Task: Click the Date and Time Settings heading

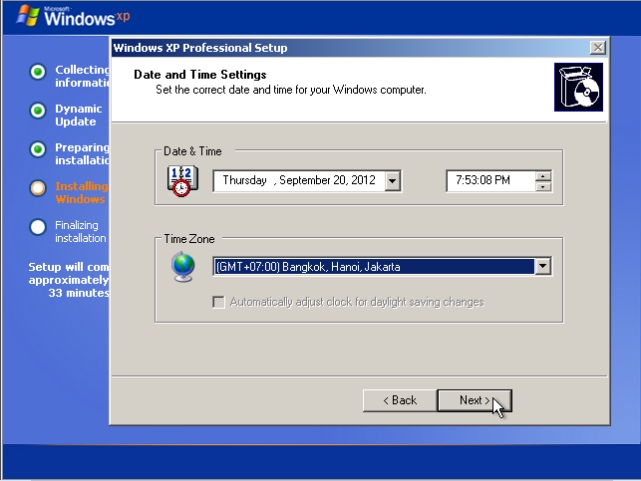Action: pyautogui.click(x=200, y=74)
